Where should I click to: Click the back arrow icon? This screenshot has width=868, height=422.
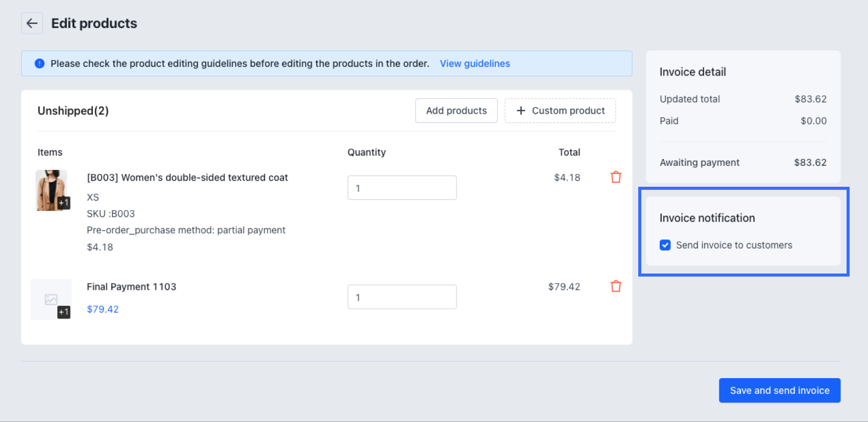click(x=32, y=23)
